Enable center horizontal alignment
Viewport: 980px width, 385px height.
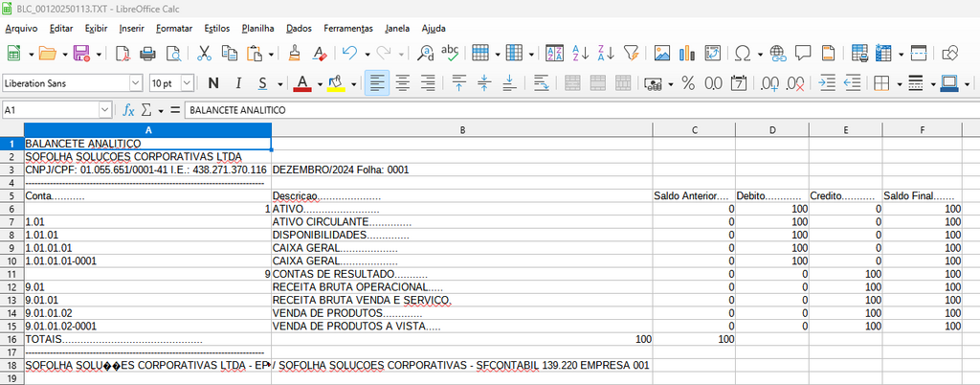(403, 83)
